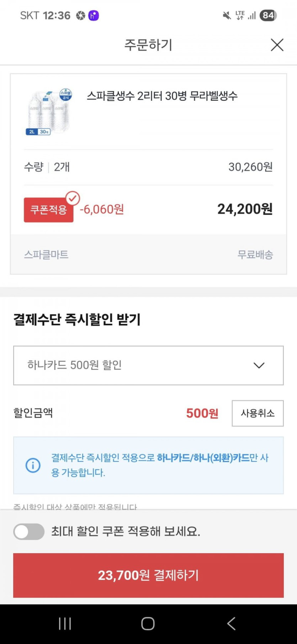Tap the camera shutter status bar icon
Image resolution: width=297 pixels, height=644 pixels.
pos(81,16)
